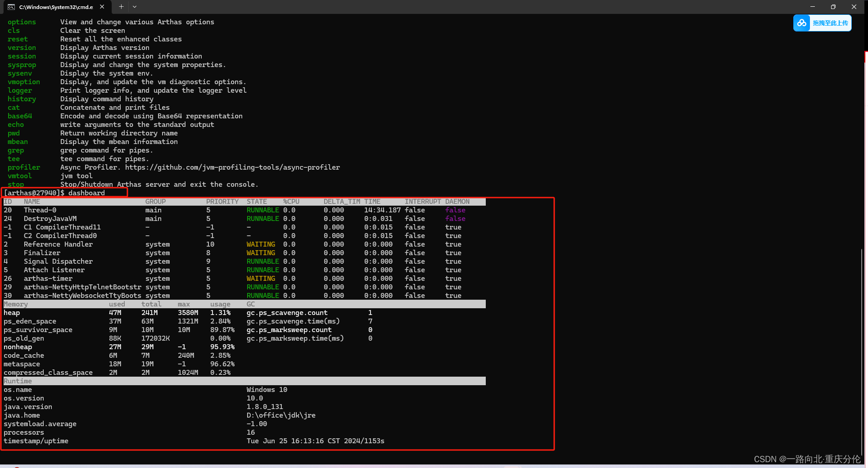Click the 'base64' command name
Viewport: 868px width, 468px height.
(20, 116)
